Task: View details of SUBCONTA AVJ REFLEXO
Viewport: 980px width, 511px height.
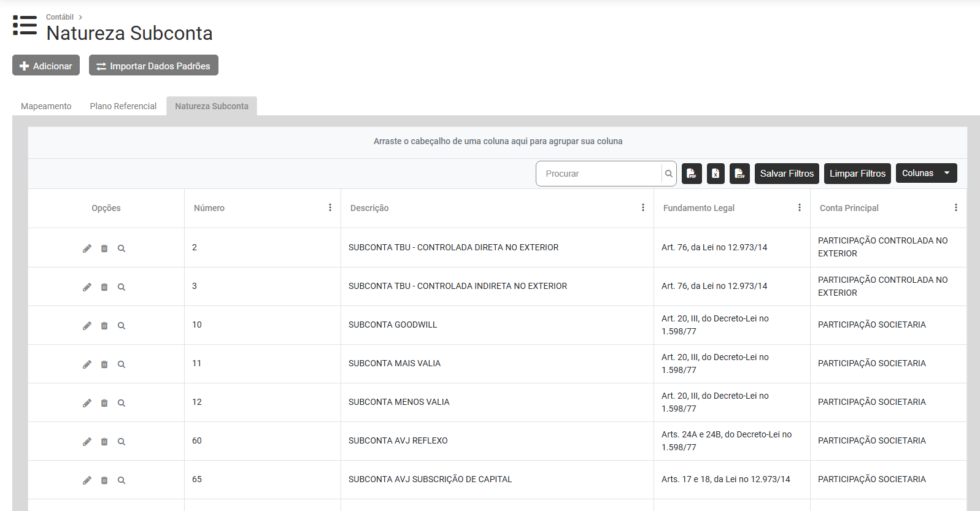Action: (122, 442)
